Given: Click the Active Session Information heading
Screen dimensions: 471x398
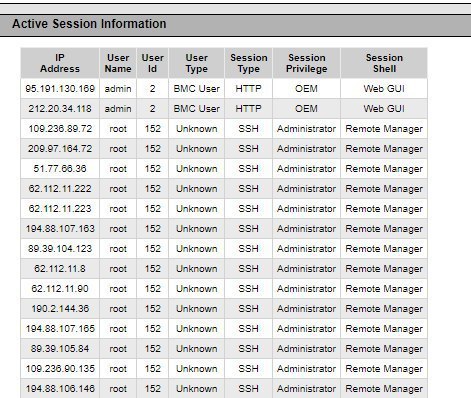Looking at the screenshot, I should click(89, 24).
